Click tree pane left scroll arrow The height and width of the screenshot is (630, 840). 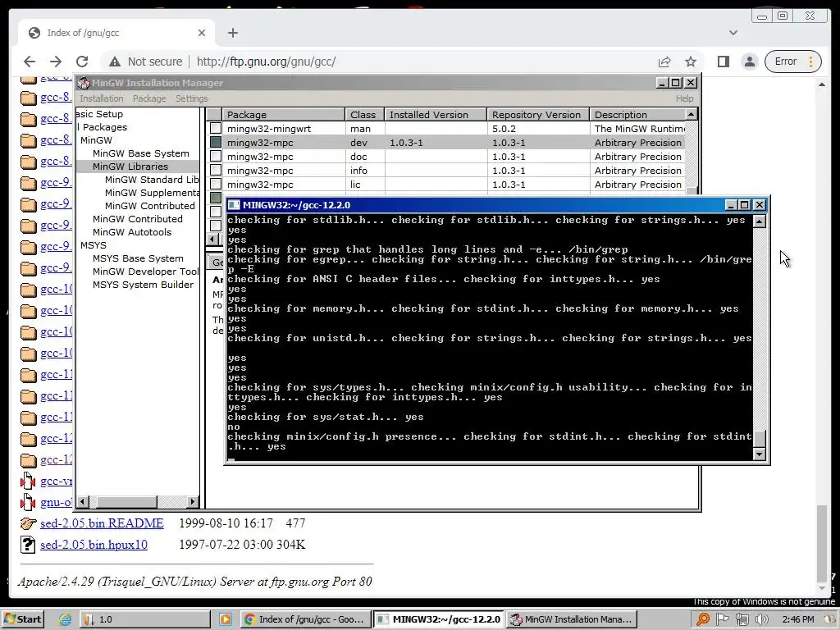coord(83,502)
